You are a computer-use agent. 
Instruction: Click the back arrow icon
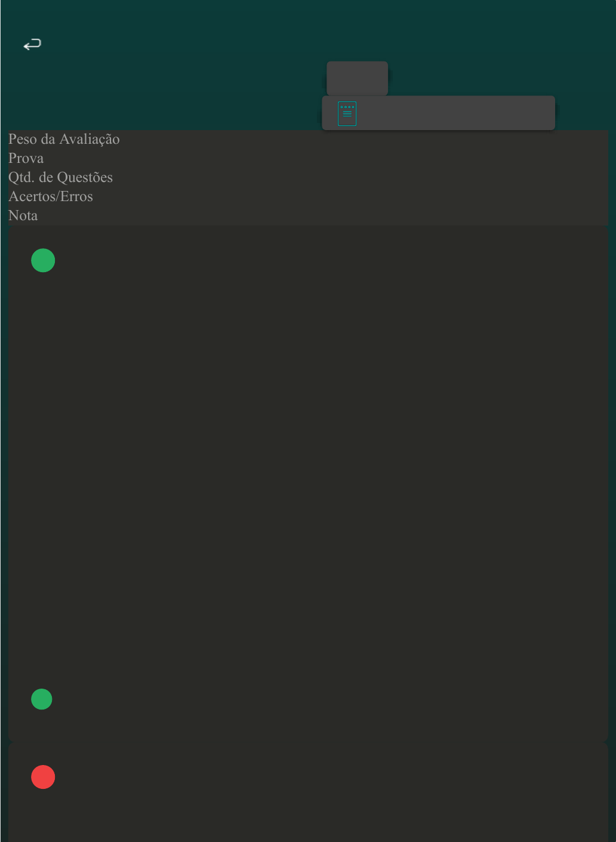point(32,44)
